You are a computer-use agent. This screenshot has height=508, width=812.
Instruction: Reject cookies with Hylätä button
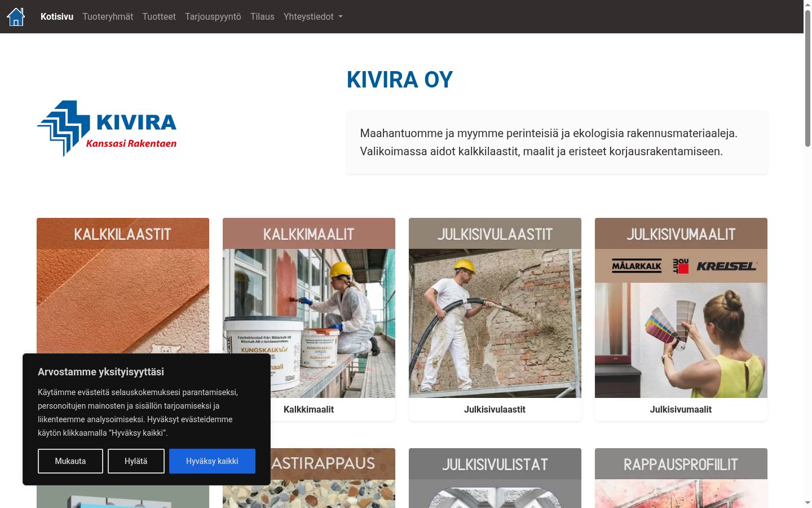click(x=136, y=461)
